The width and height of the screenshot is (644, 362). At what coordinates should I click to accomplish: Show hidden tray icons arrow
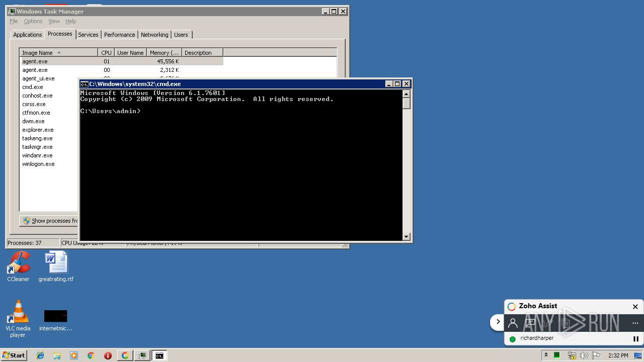click(546, 355)
